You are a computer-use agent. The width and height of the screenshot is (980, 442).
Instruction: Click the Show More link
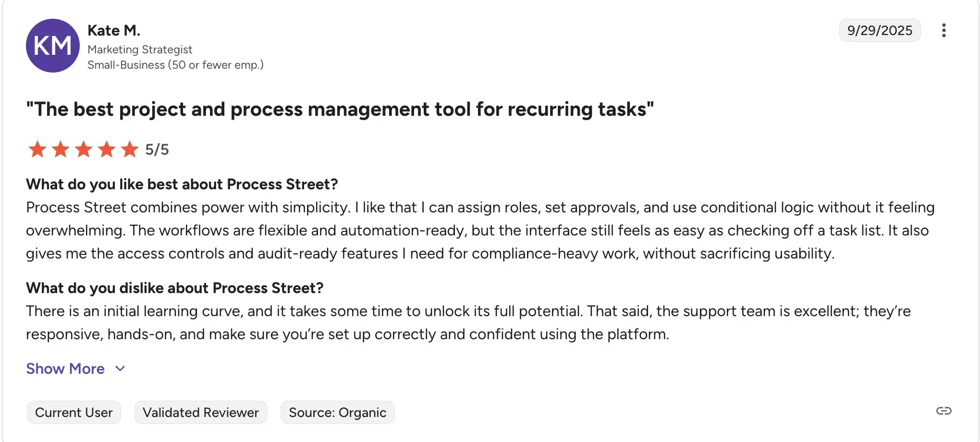point(65,368)
